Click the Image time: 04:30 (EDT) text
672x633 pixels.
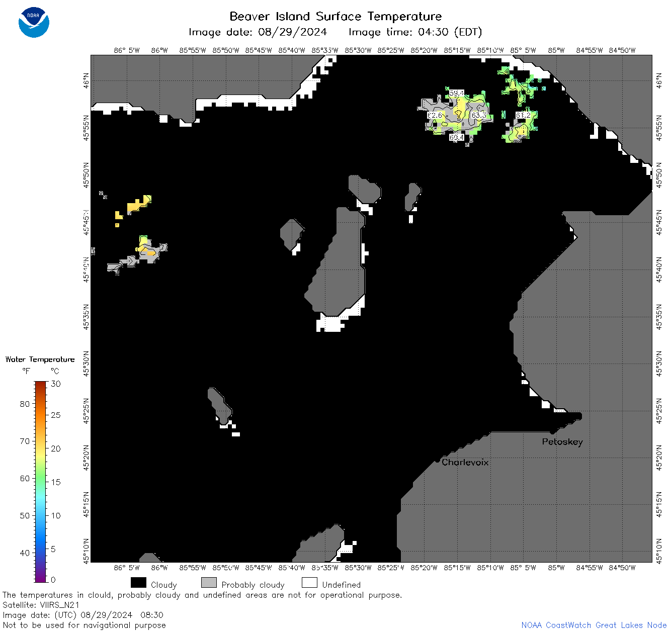pyautogui.click(x=415, y=32)
